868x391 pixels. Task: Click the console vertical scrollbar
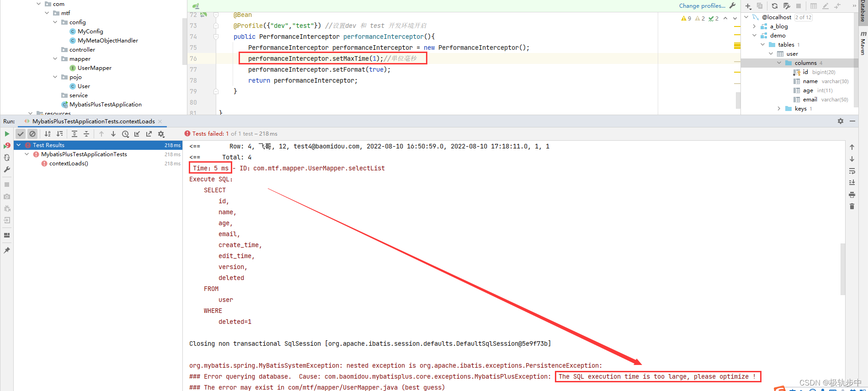(x=842, y=269)
